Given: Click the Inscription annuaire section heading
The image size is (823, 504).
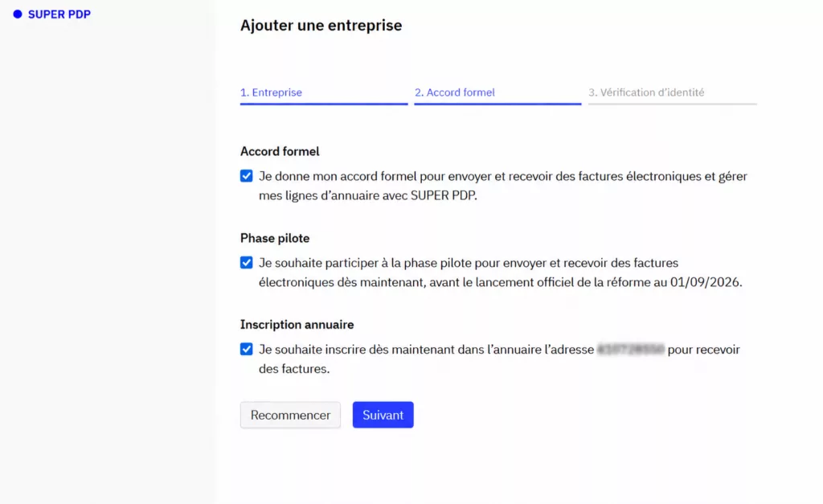Looking at the screenshot, I should pos(297,324).
